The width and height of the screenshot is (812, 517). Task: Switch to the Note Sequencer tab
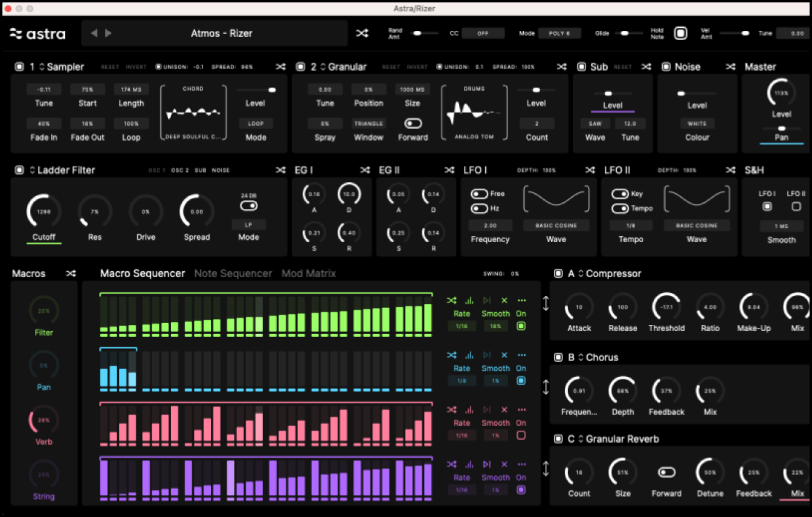click(x=233, y=274)
